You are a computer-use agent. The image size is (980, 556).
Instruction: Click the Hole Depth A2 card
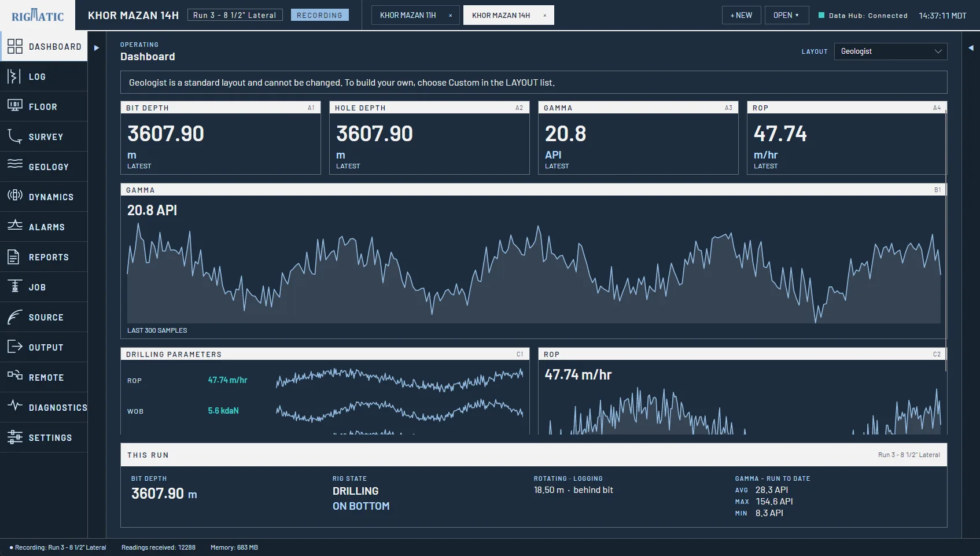[429, 138]
